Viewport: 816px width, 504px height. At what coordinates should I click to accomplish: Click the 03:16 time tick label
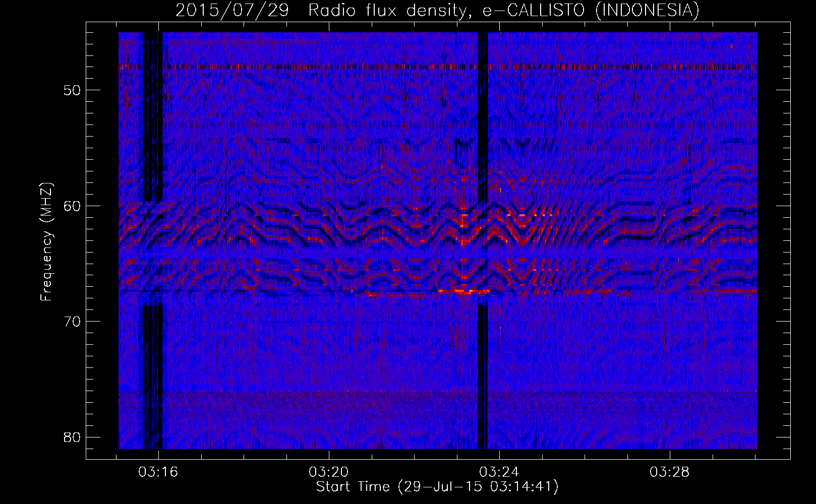(158, 472)
